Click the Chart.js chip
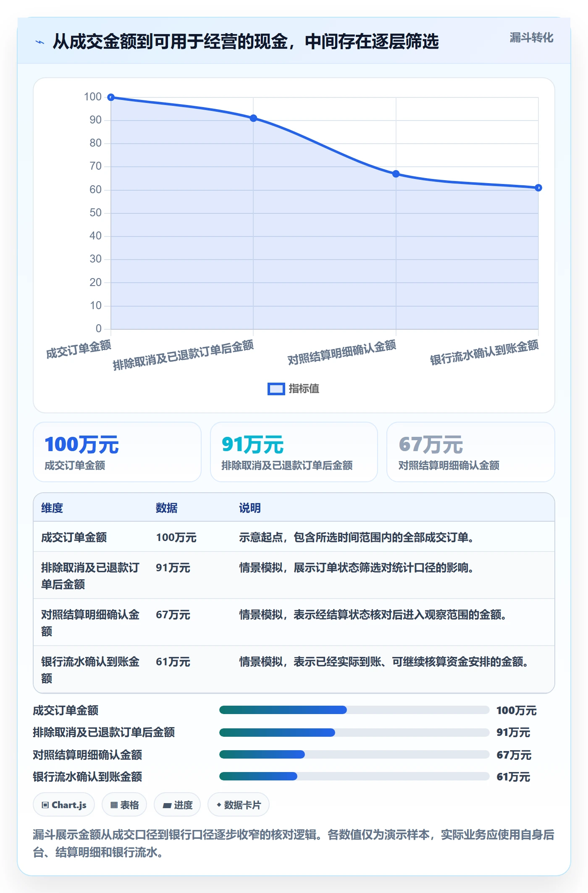Screen dimensions: 588x893 64,805
